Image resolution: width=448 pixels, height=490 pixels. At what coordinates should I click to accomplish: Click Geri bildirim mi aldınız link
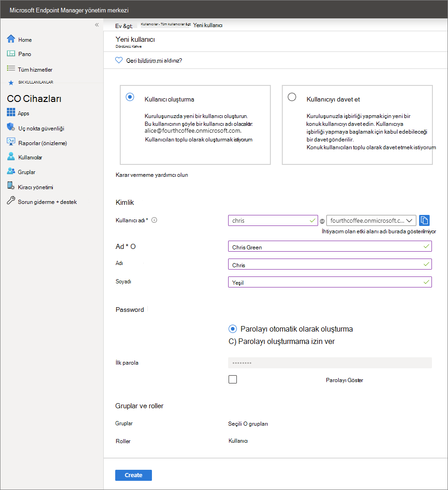click(154, 61)
